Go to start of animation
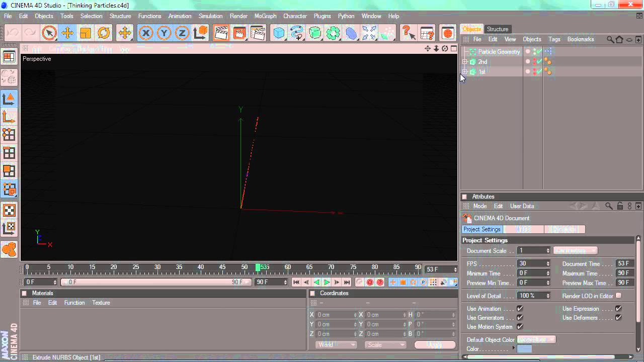644x362 pixels. click(296, 283)
